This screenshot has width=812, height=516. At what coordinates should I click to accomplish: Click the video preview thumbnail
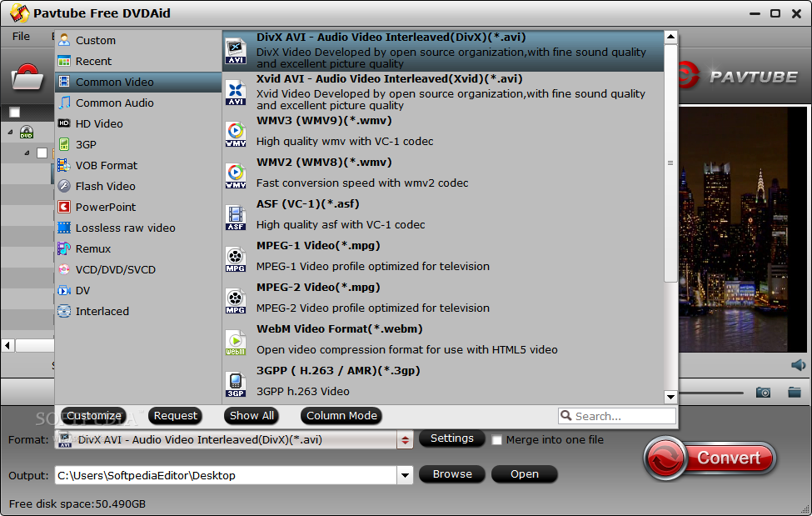coord(743,229)
